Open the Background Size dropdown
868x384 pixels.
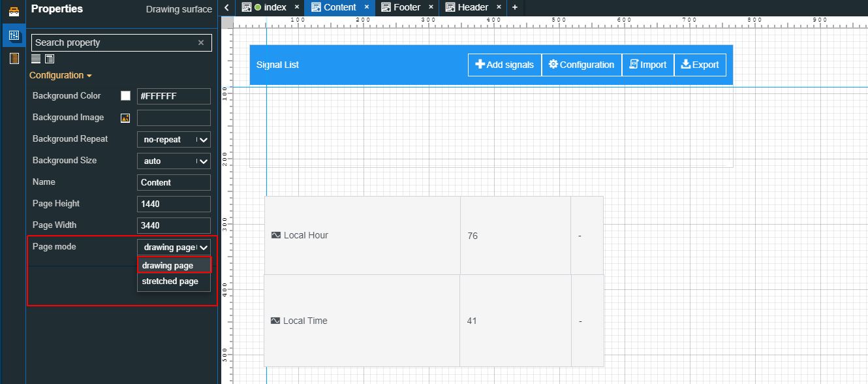pos(174,161)
